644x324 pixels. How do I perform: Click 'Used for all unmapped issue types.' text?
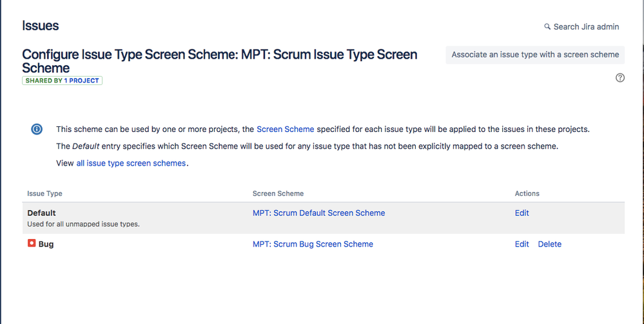tap(83, 224)
